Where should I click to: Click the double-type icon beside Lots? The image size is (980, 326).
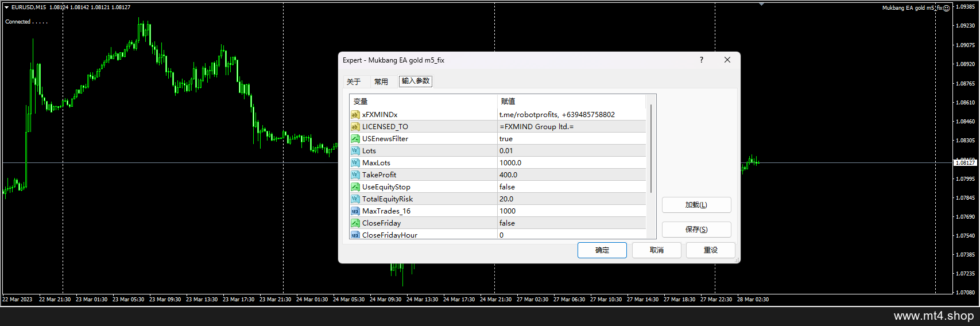(x=355, y=151)
